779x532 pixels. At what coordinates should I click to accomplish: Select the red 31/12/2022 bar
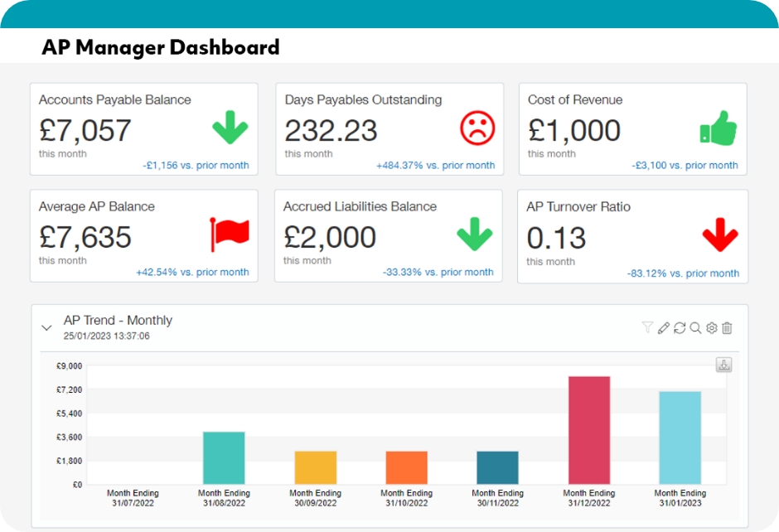[589, 430]
